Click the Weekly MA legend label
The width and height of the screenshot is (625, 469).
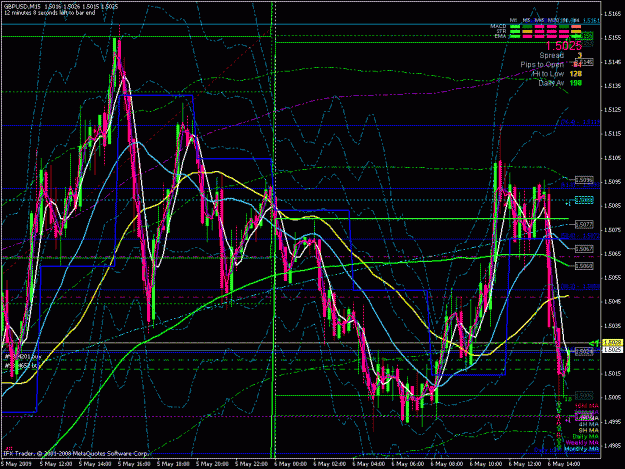[582, 443]
